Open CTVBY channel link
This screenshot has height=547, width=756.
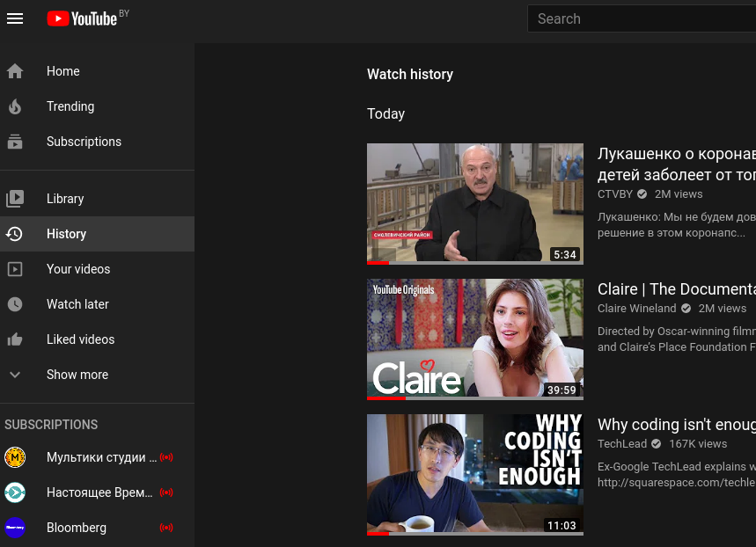pyautogui.click(x=614, y=194)
